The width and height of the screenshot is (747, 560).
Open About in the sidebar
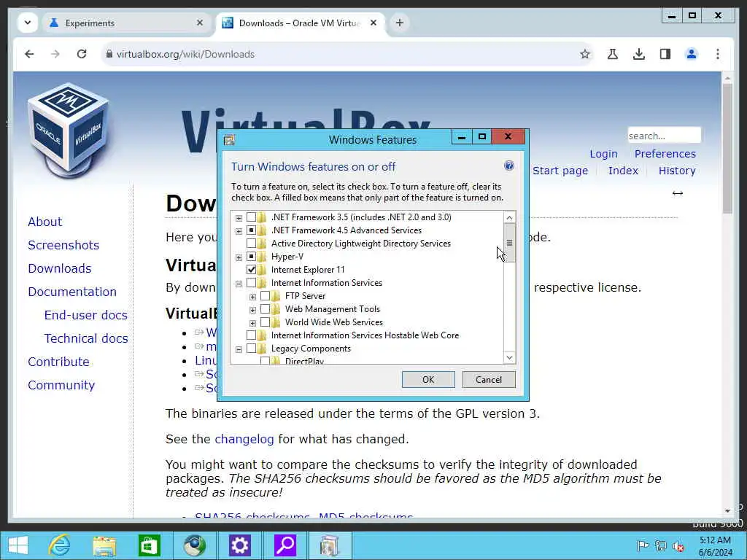click(x=44, y=222)
